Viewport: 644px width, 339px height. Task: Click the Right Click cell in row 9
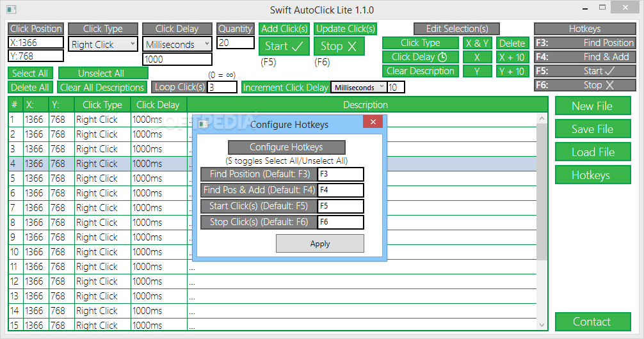tap(102, 237)
